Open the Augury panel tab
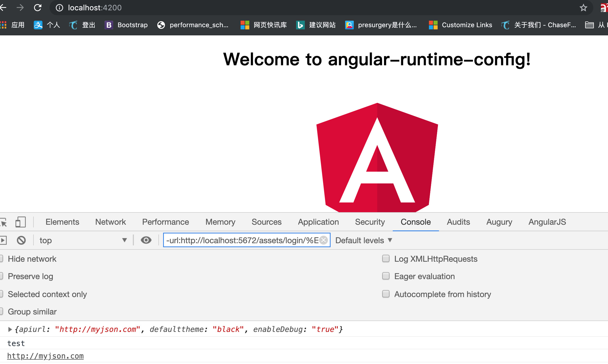Viewport: 608px width, 364px height. 499,222
